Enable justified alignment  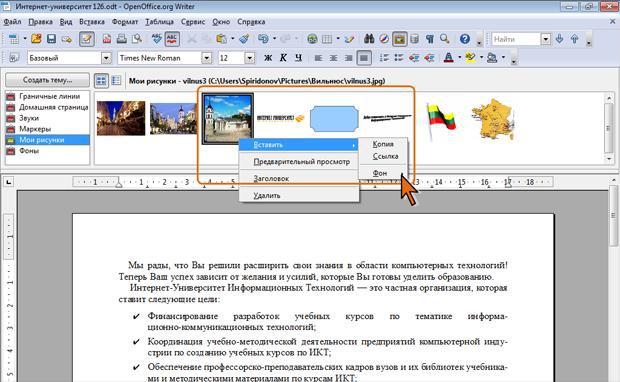[x=364, y=58]
